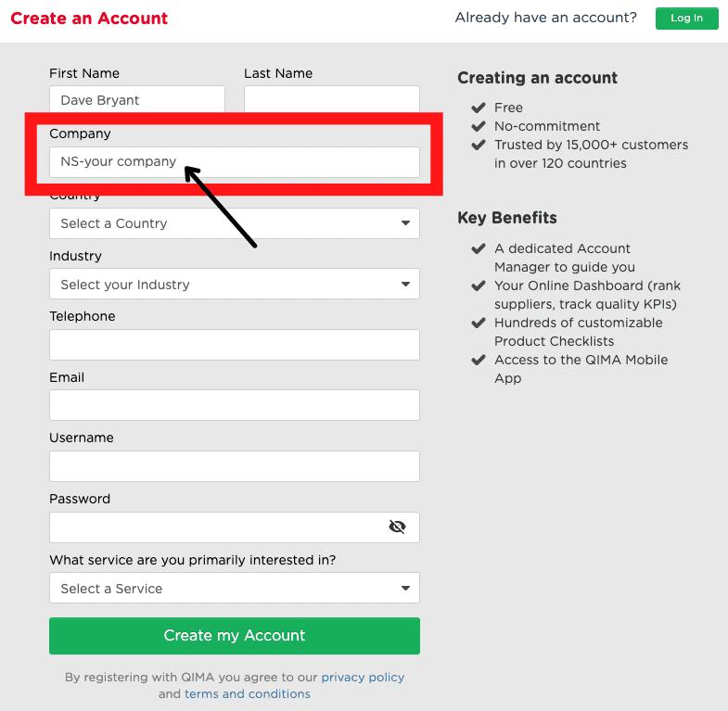Viewport: 728px width, 711px height.
Task: Click the Telephone input field
Action: tap(235, 345)
